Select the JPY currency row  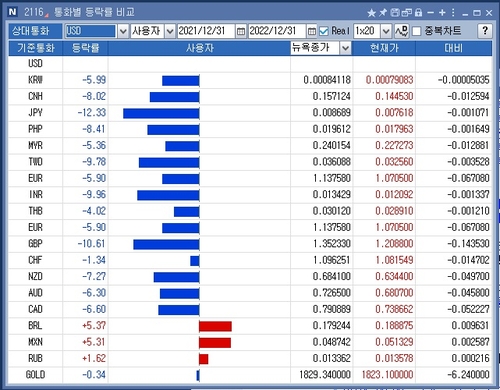(x=250, y=113)
